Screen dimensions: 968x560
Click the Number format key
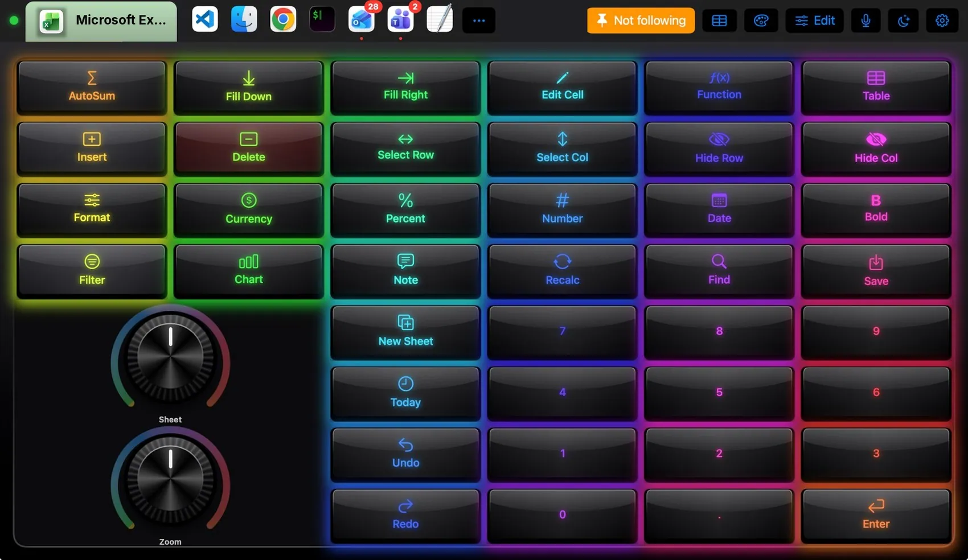563,209
